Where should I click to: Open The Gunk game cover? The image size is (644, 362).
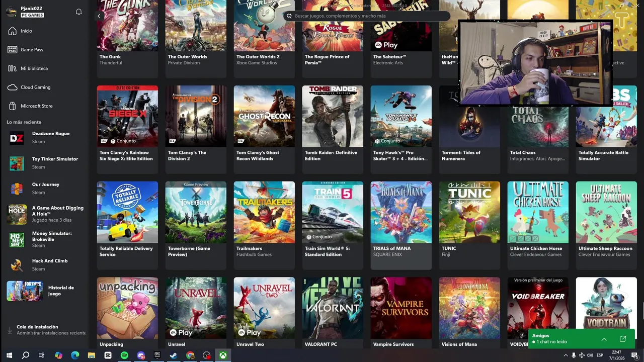tap(127, 25)
